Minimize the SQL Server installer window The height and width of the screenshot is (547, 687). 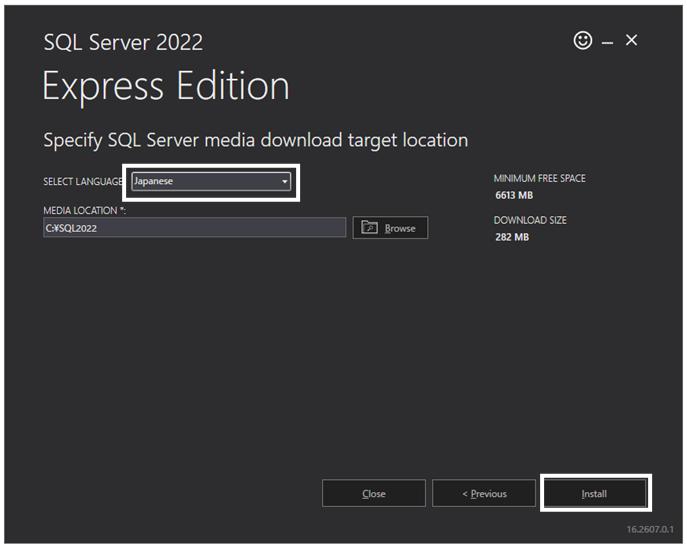(607, 43)
